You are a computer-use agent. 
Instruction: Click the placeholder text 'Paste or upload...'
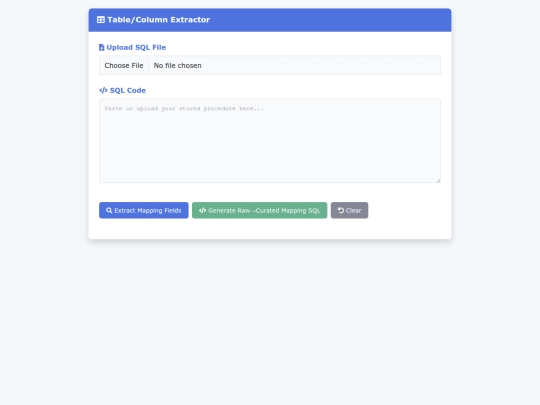point(184,108)
